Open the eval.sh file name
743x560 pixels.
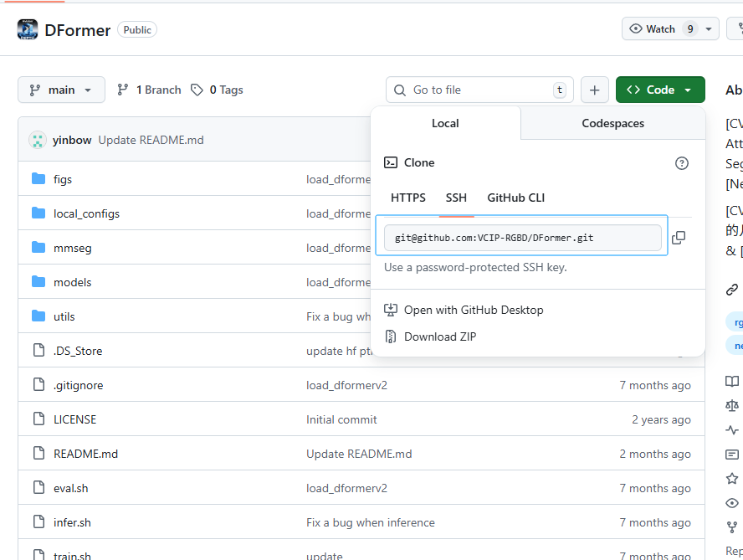(70, 488)
